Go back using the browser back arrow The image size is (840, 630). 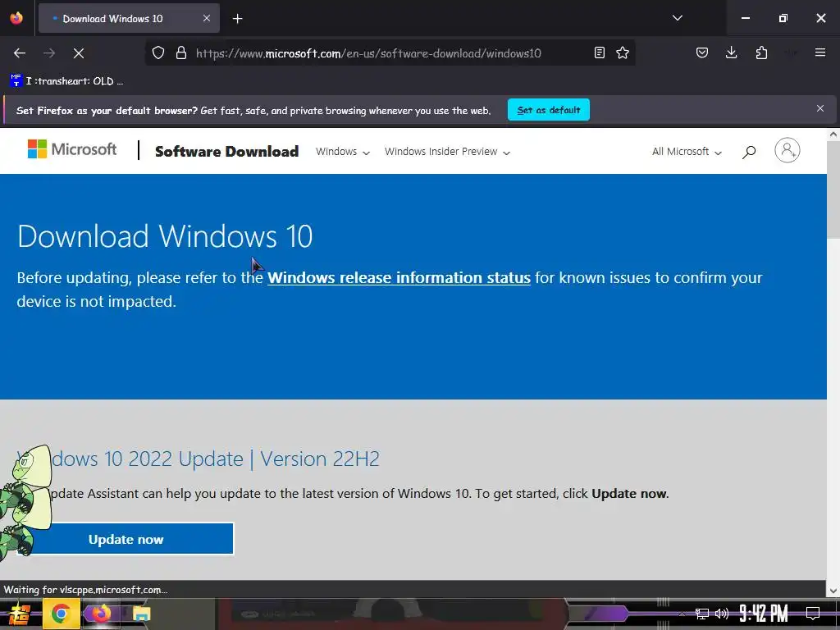click(x=20, y=53)
